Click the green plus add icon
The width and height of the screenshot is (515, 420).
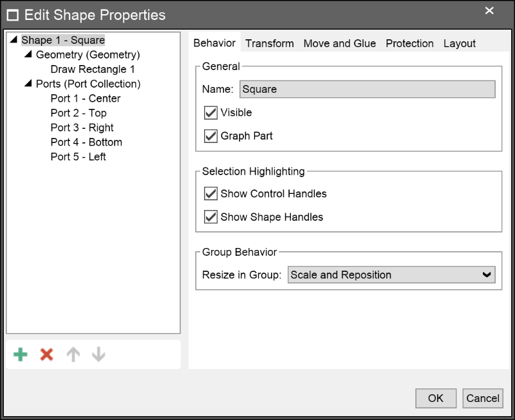[x=21, y=354]
